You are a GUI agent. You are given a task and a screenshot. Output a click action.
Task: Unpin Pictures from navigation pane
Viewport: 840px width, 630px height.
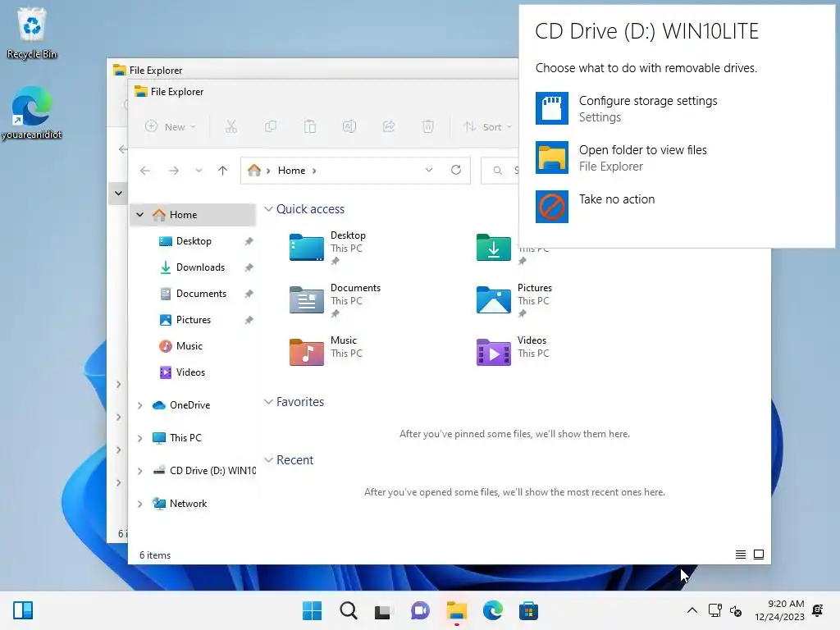click(249, 320)
